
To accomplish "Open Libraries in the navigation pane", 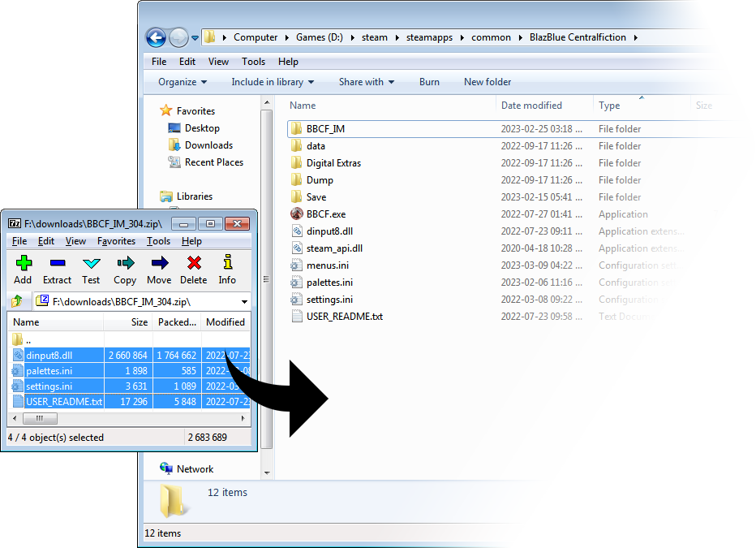I will [x=195, y=196].
